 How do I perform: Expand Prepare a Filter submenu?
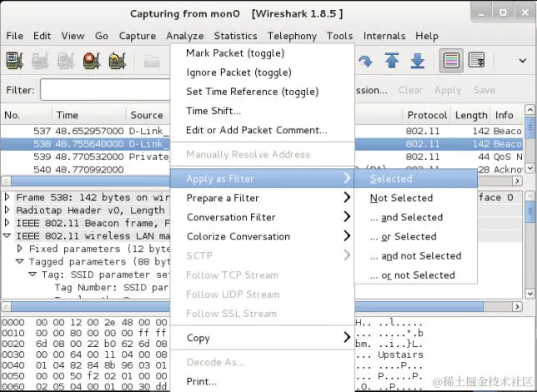263,198
